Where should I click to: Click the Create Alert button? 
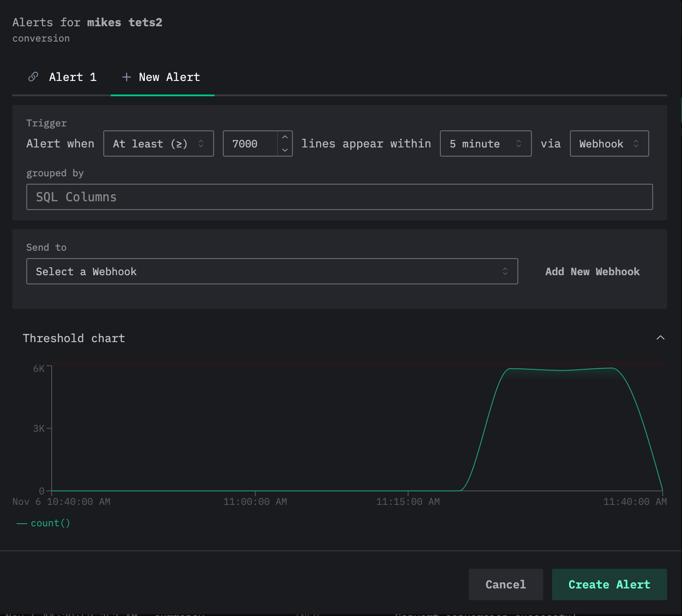coord(609,584)
